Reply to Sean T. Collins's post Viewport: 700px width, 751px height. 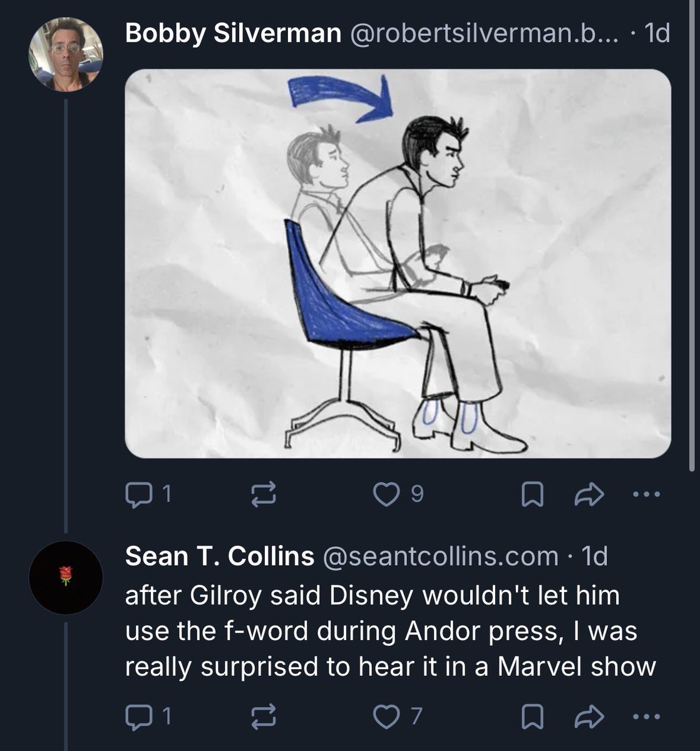137,715
